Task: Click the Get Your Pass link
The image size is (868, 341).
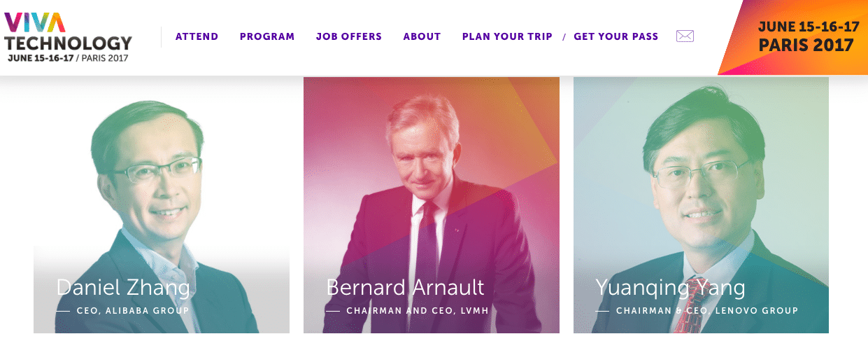Action: point(616,36)
